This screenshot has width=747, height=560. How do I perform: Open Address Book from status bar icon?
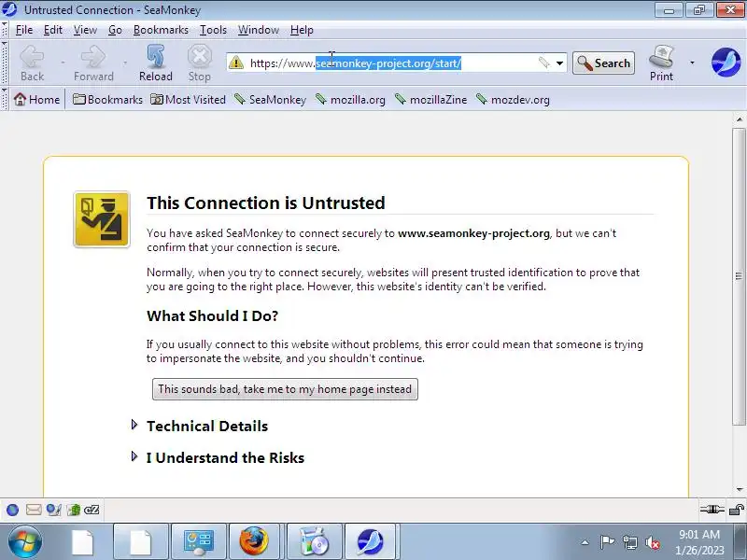[74, 510]
